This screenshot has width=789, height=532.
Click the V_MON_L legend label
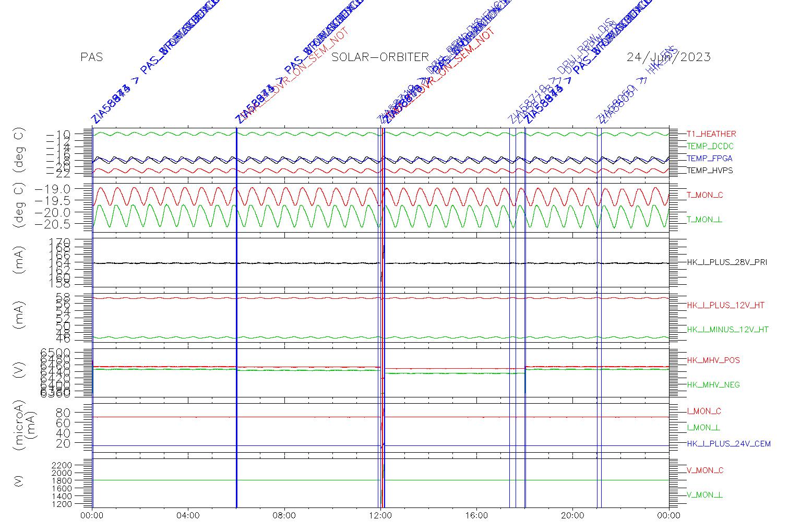pyautogui.click(x=705, y=495)
